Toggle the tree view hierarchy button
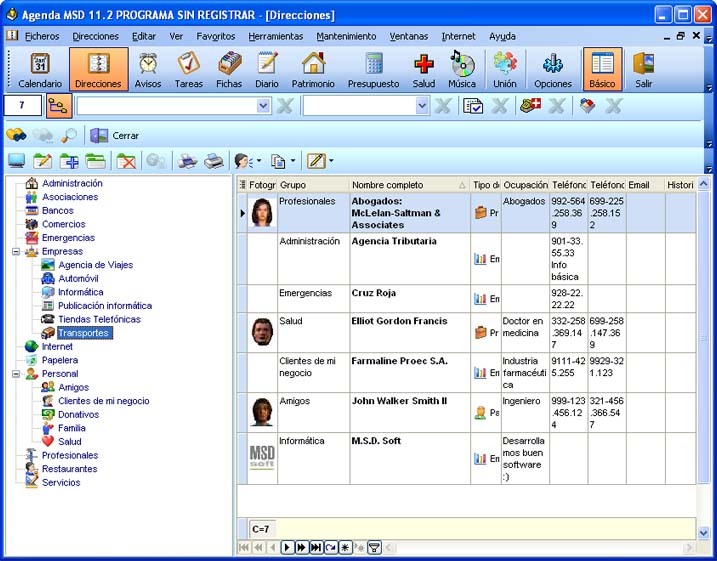The image size is (717, 561). tap(59, 106)
